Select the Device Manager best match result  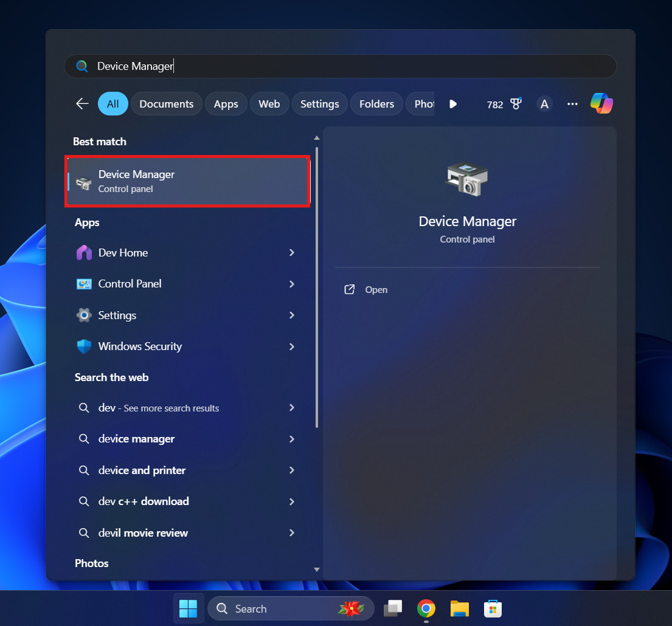point(187,181)
